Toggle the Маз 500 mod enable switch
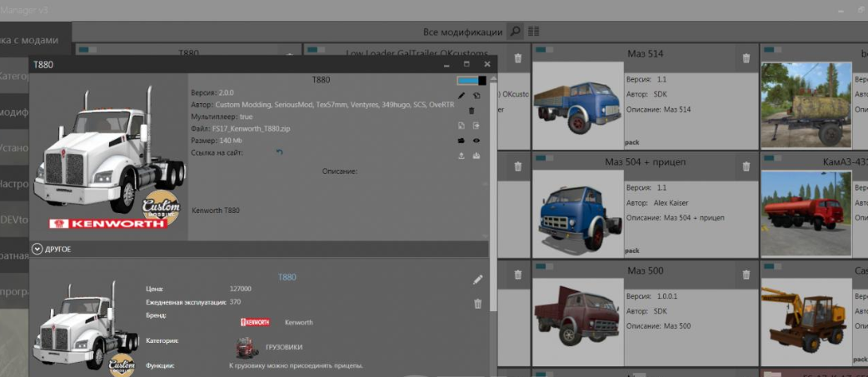Screen dimensions: 868x377 (544, 266)
